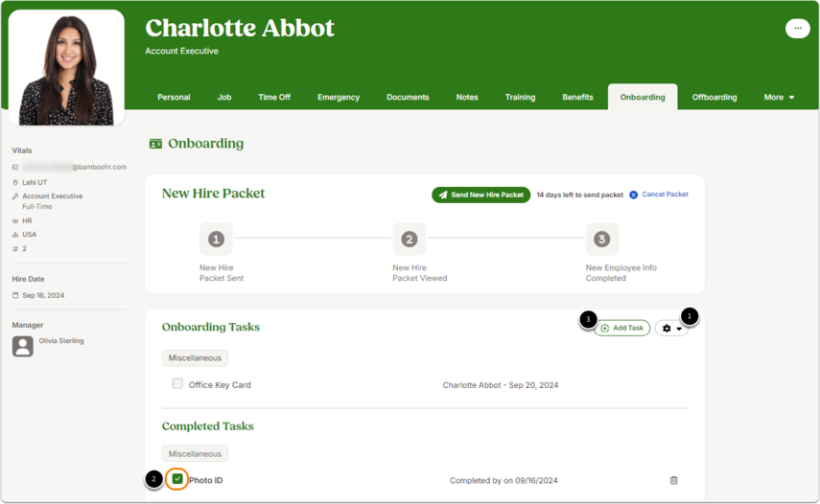The width and height of the screenshot is (820, 504).
Task: Click the Office Key Card task name
Action: (220, 385)
